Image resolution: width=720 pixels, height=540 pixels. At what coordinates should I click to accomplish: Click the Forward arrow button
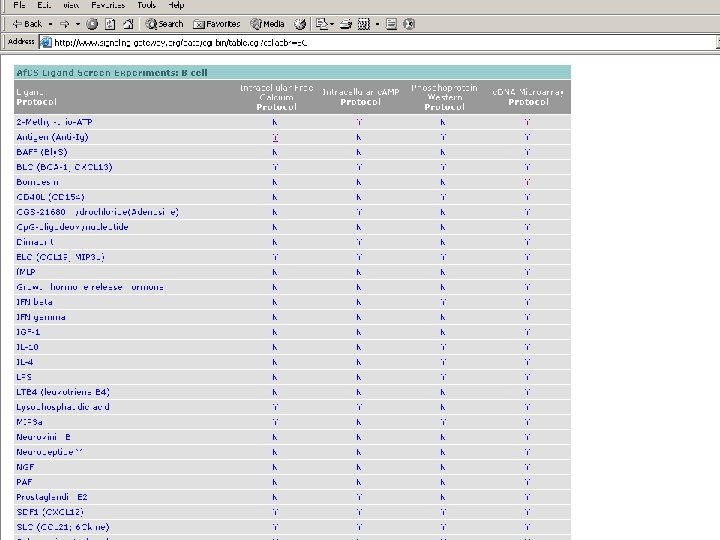[x=65, y=24]
